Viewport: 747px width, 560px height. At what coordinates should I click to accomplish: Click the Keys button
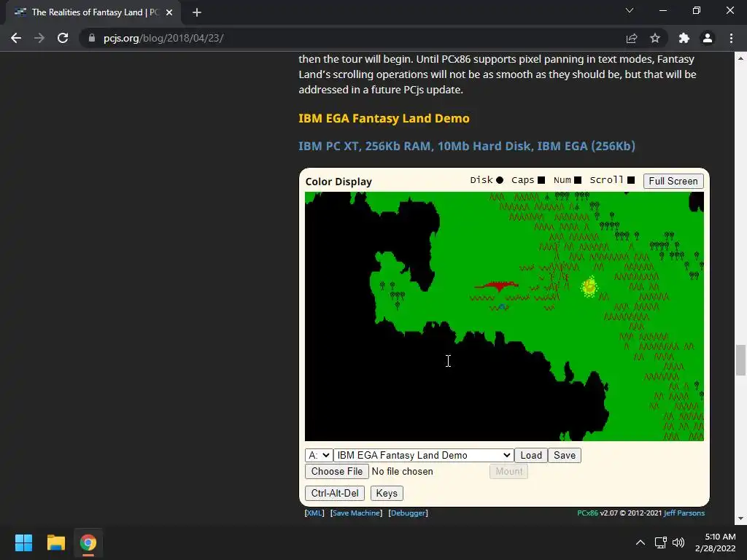[x=387, y=494]
